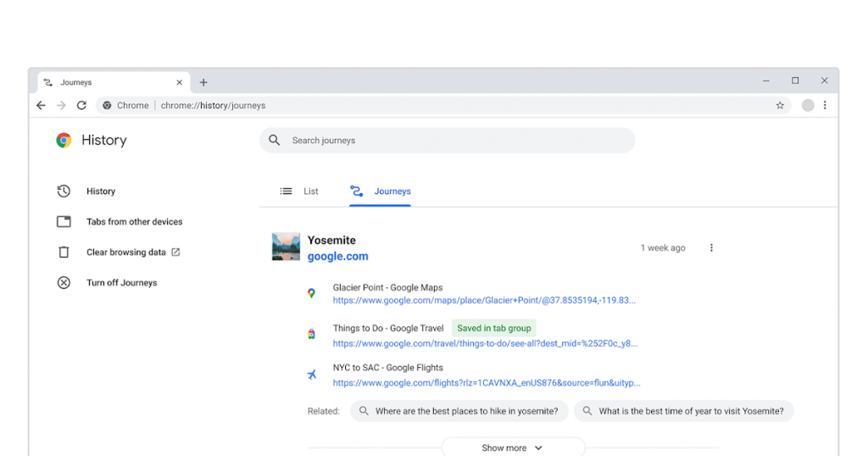Open a new tab with plus icon
Image resolution: width=868 pixels, height=456 pixels.
(x=203, y=83)
